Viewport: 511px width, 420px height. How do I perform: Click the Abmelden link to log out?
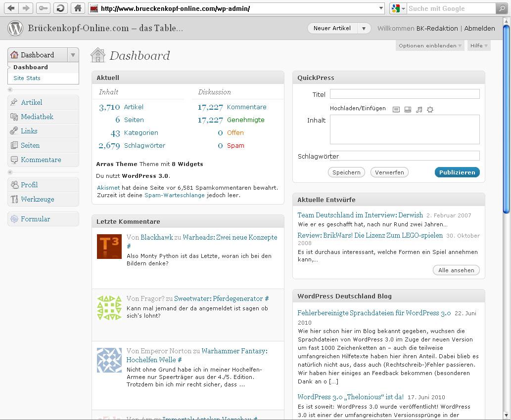(479, 28)
